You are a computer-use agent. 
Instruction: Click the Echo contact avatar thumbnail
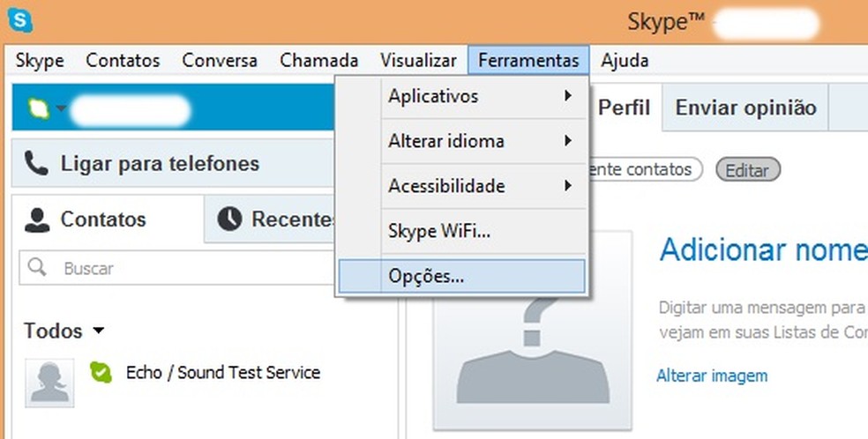[x=49, y=383]
